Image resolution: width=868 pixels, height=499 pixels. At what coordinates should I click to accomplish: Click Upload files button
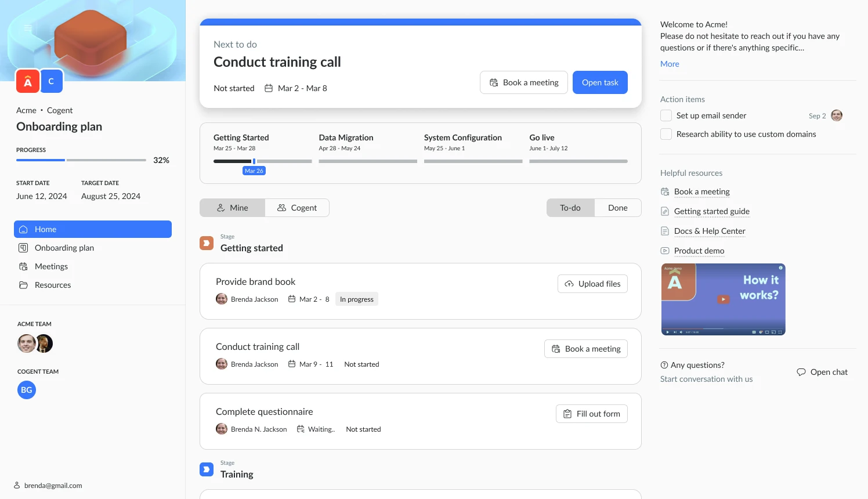(592, 284)
